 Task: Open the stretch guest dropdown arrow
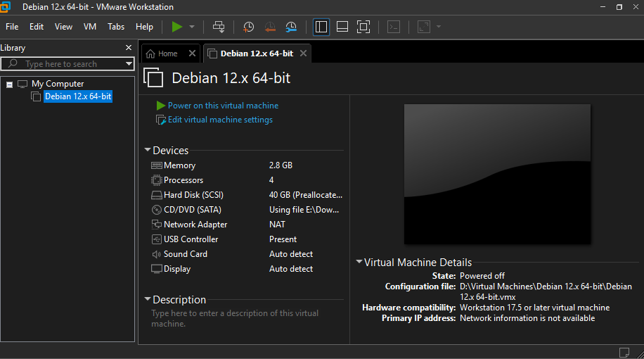pyautogui.click(x=439, y=27)
